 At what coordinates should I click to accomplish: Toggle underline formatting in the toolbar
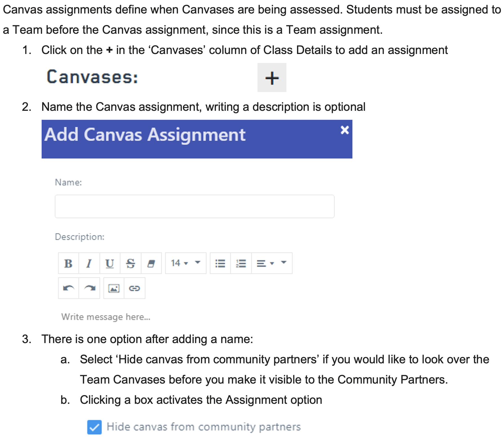tap(110, 263)
